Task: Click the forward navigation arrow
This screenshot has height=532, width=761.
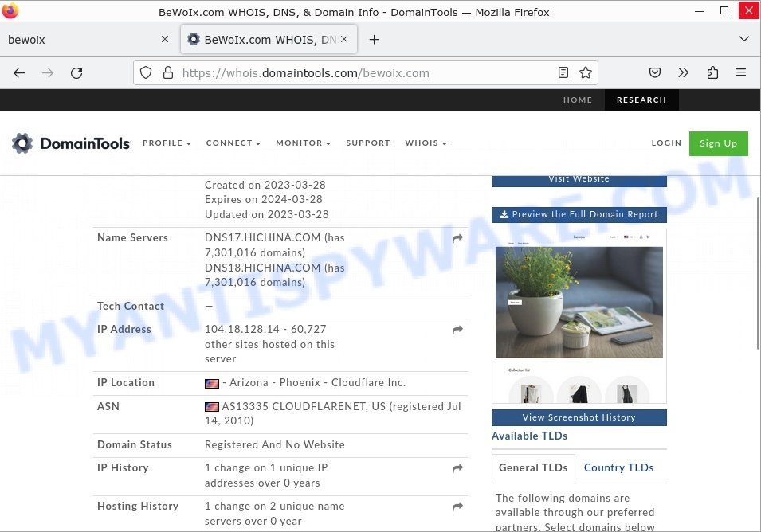Action: pyautogui.click(x=48, y=73)
